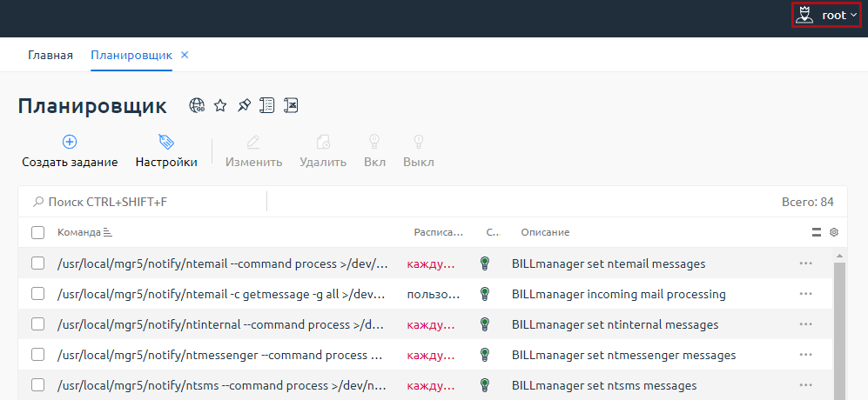Click the Создать задание plus icon
868x400 pixels.
point(70,142)
